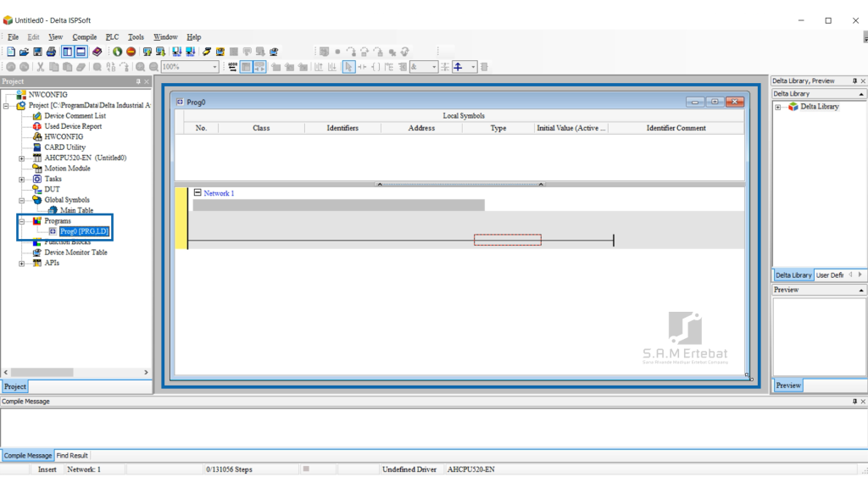Click the upload-from-PLC monitor icon with up arrow
Screen dimensions: 868x488
(147, 52)
